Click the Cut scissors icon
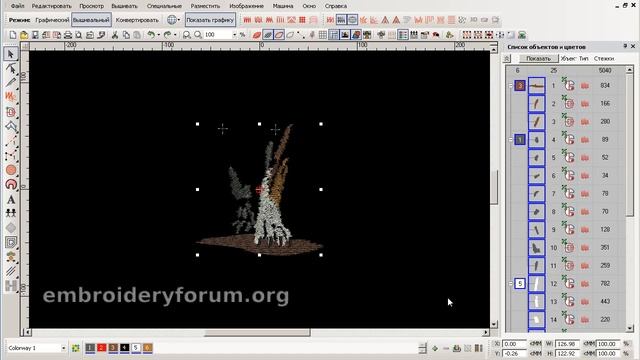Viewport: 640px width, 360px height. [115, 35]
